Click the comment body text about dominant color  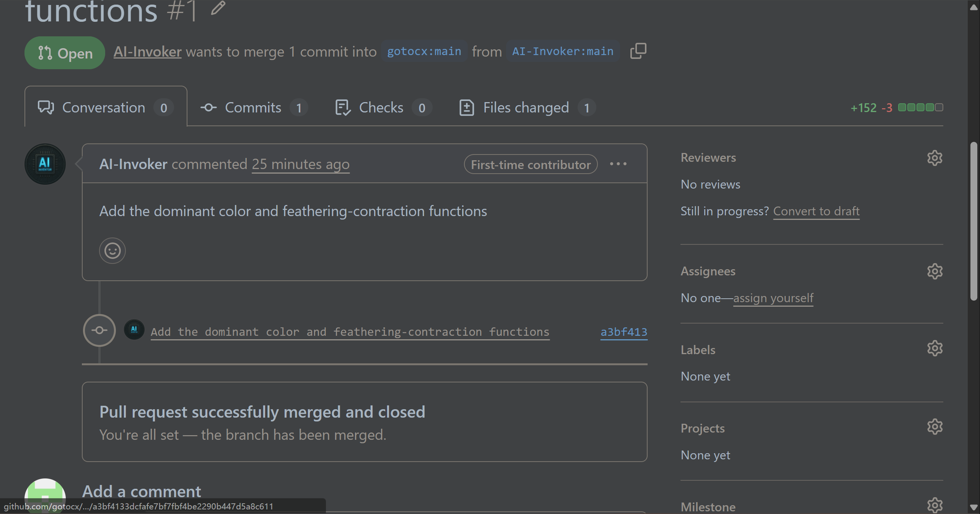pyautogui.click(x=293, y=211)
